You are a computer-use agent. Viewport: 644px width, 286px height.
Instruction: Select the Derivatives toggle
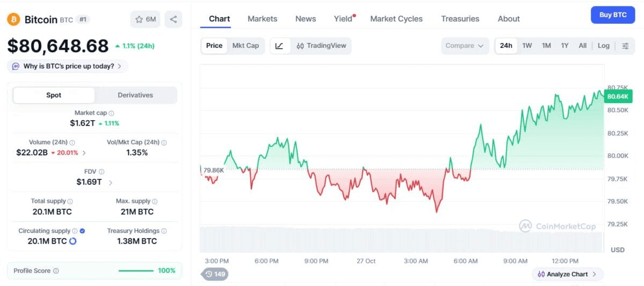[135, 95]
